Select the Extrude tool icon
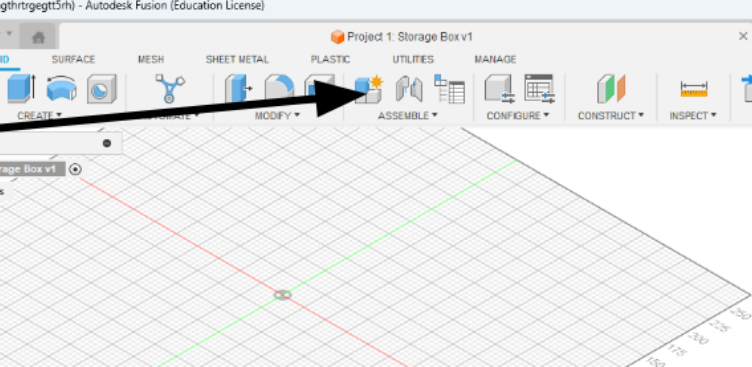The height and width of the screenshot is (367, 752). (x=21, y=88)
